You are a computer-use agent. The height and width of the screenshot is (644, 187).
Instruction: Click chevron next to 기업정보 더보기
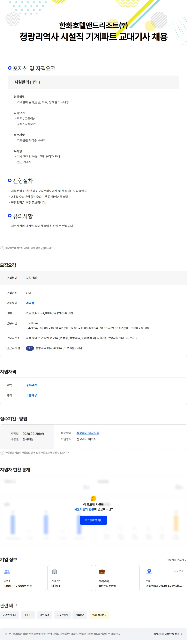pyautogui.click(x=185, y=560)
